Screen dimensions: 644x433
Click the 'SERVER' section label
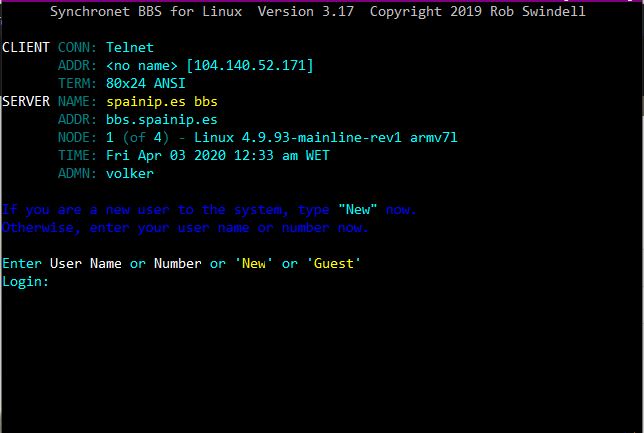(26, 101)
